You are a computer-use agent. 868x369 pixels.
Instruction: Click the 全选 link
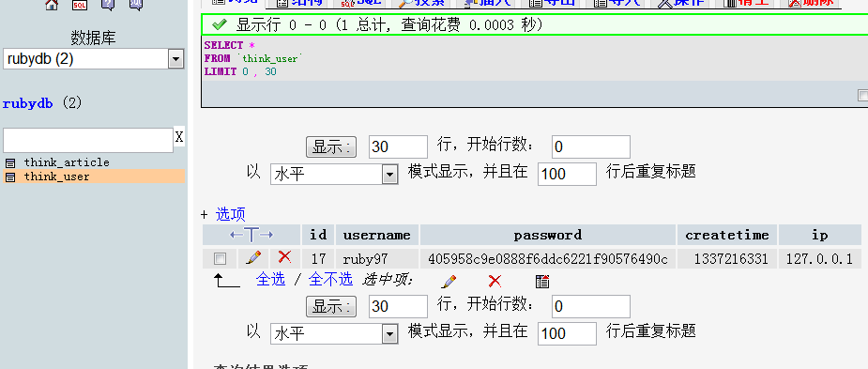(x=270, y=279)
